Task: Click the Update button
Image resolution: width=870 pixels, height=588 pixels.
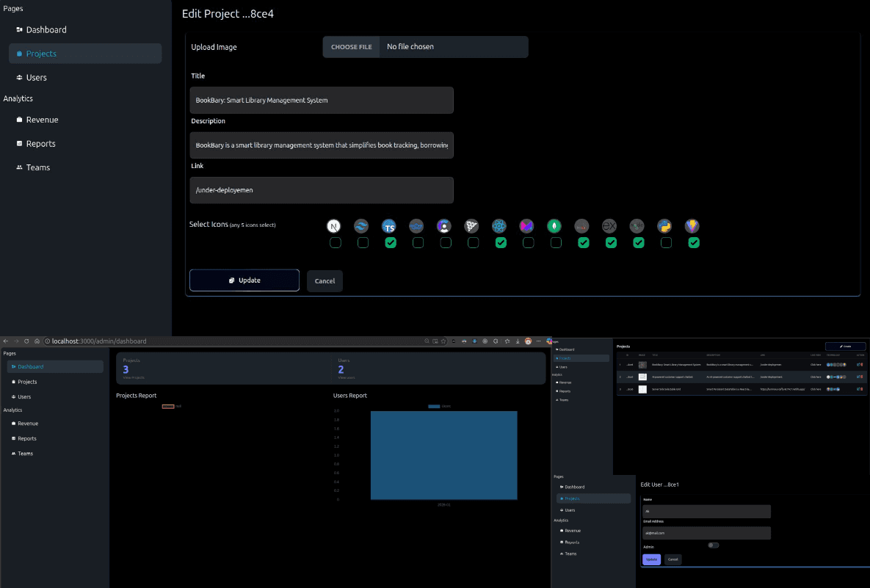Action: point(244,280)
